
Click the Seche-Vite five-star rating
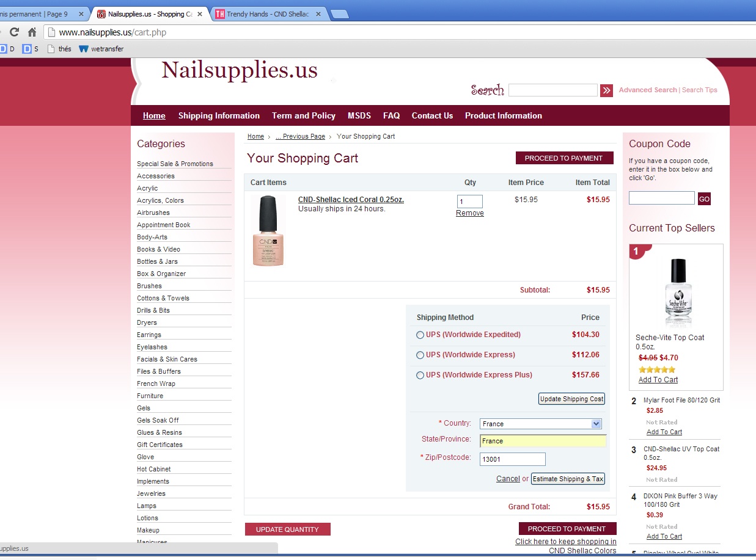click(656, 369)
